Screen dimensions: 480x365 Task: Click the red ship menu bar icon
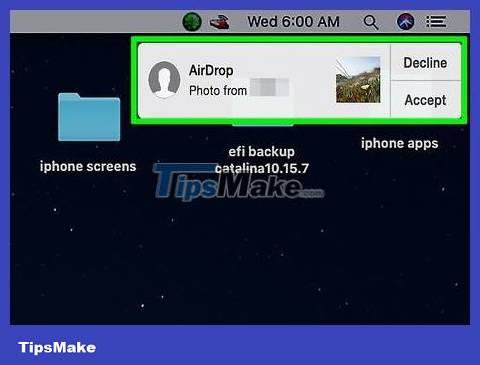[219, 22]
